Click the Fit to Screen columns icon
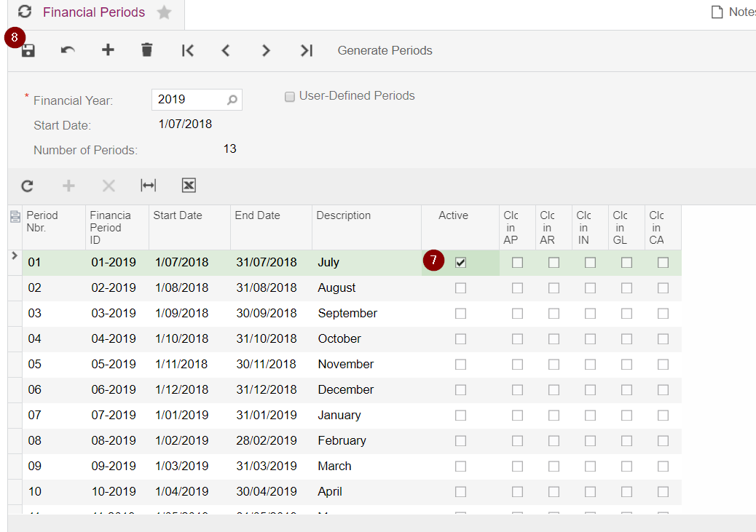 149,186
